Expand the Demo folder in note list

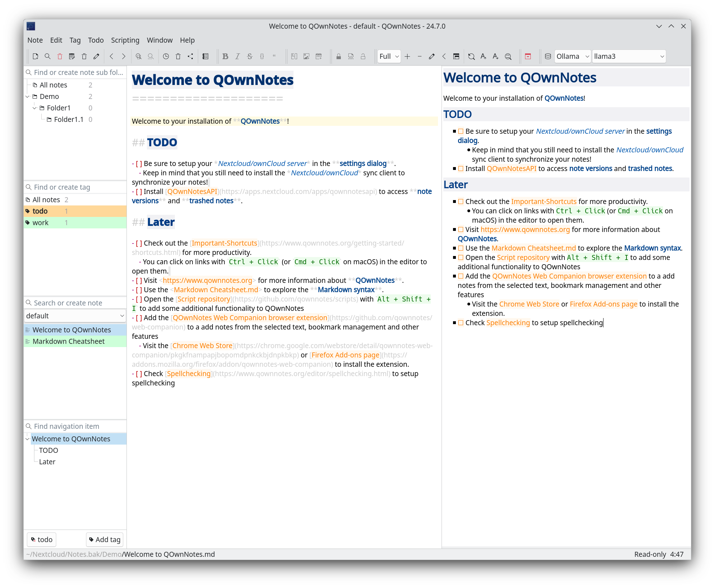coord(29,96)
